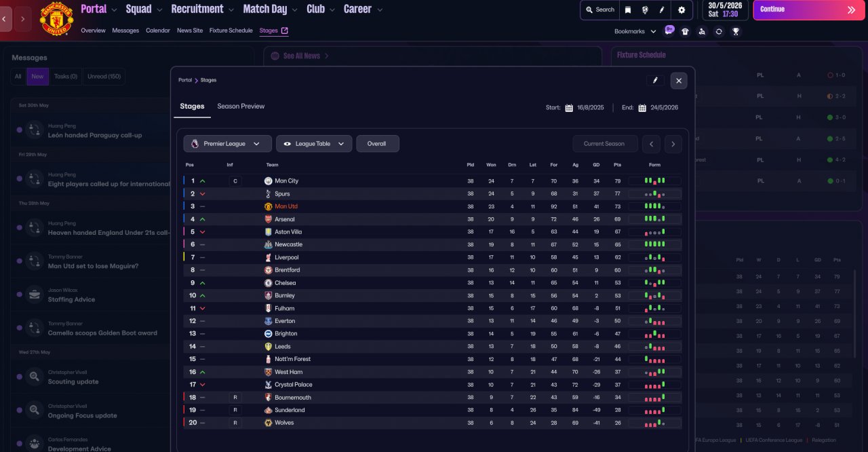Screen dimensions: 868x452
Task: Expand the Bookmarks dropdown
Action: click(635, 31)
